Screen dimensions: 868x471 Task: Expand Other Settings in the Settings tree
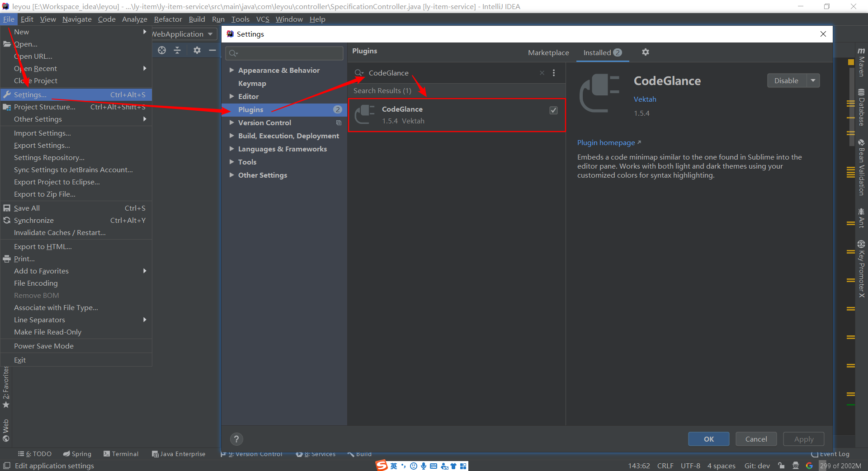231,175
